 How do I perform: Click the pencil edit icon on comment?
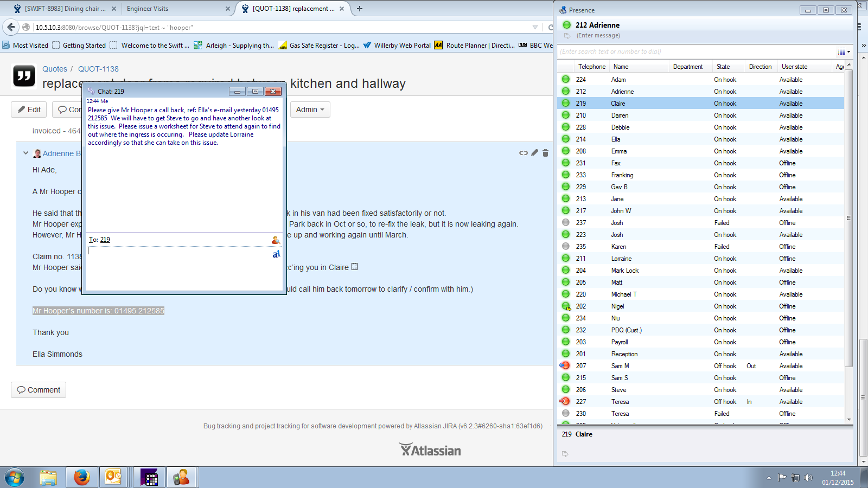(x=535, y=153)
